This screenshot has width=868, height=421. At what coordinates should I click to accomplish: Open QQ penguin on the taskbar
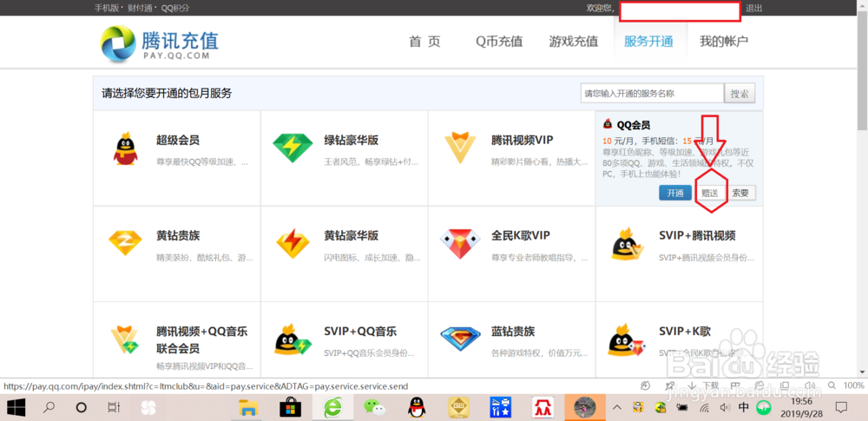pos(417,408)
